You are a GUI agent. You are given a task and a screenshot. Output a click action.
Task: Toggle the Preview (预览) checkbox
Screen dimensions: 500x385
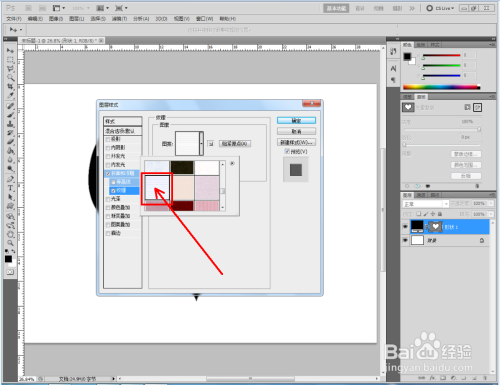(x=287, y=151)
